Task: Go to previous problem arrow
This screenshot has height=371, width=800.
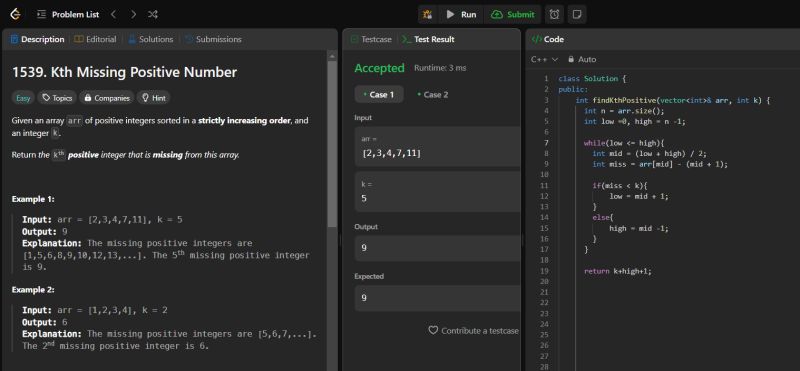Action: (x=113, y=14)
